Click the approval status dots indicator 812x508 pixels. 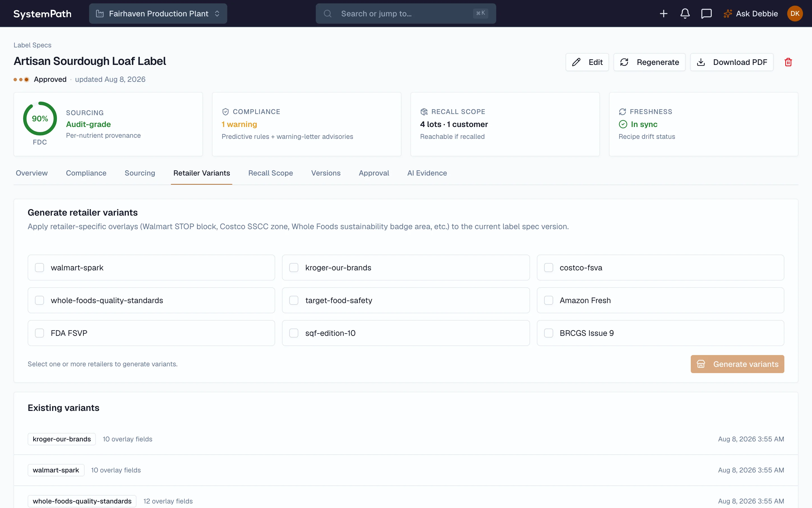21,80
